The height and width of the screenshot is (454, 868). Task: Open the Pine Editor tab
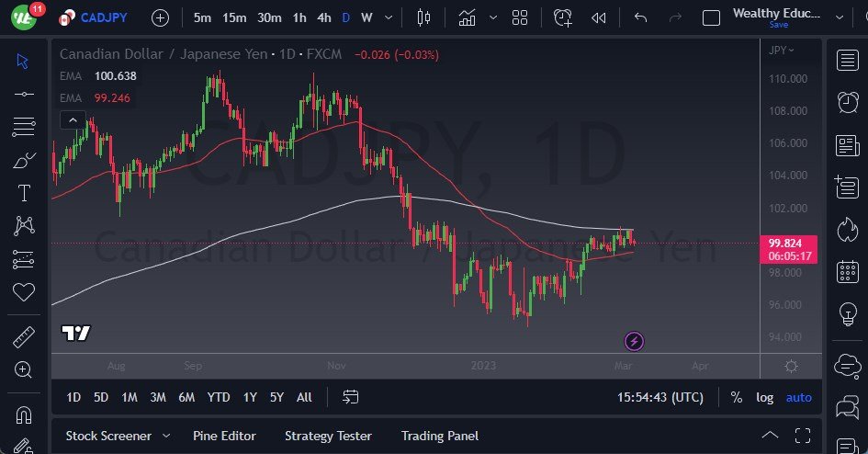point(224,436)
